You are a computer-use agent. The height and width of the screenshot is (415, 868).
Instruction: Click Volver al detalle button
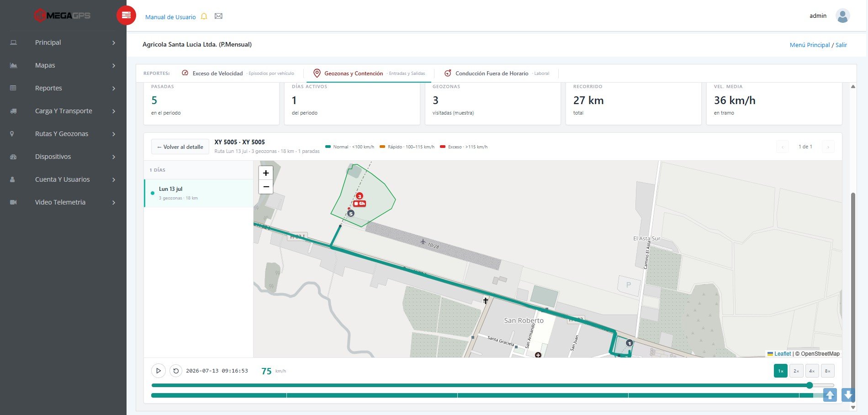[180, 147]
